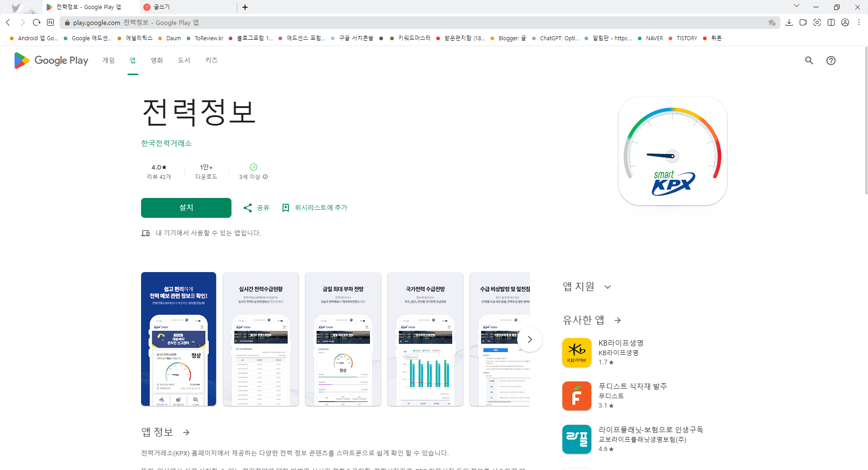Select the 영화 tab in Play navigation
Image resolution: width=868 pixels, height=470 pixels.
click(156, 60)
